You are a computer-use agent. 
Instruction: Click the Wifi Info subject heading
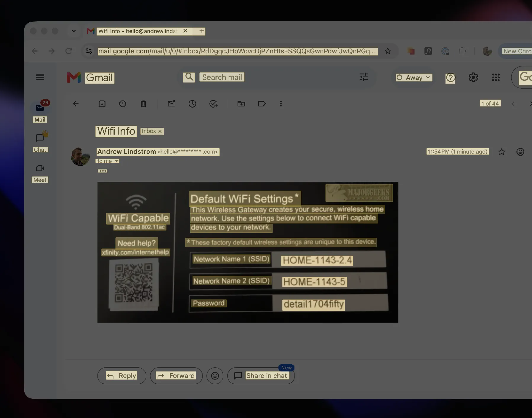coord(116,131)
